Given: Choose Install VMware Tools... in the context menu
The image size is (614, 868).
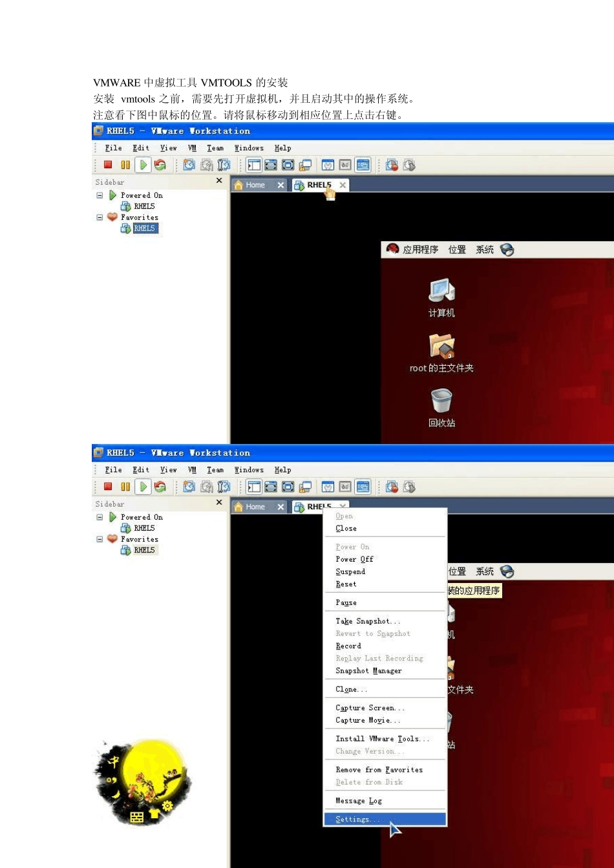Looking at the screenshot, I should (385, 739).
